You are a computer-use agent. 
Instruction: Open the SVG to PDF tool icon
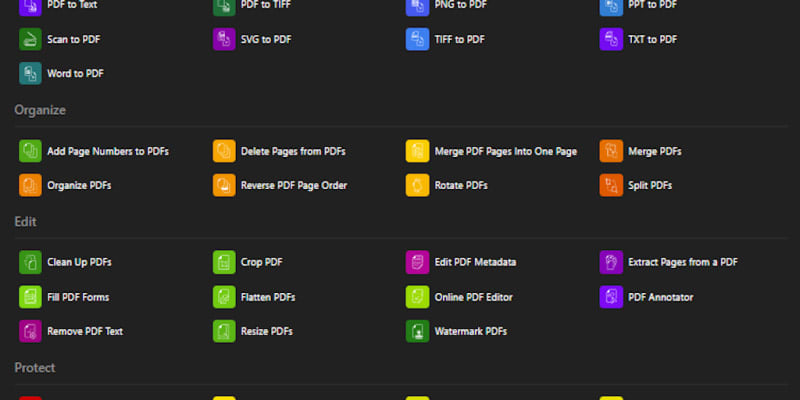(x=224, y=40)
